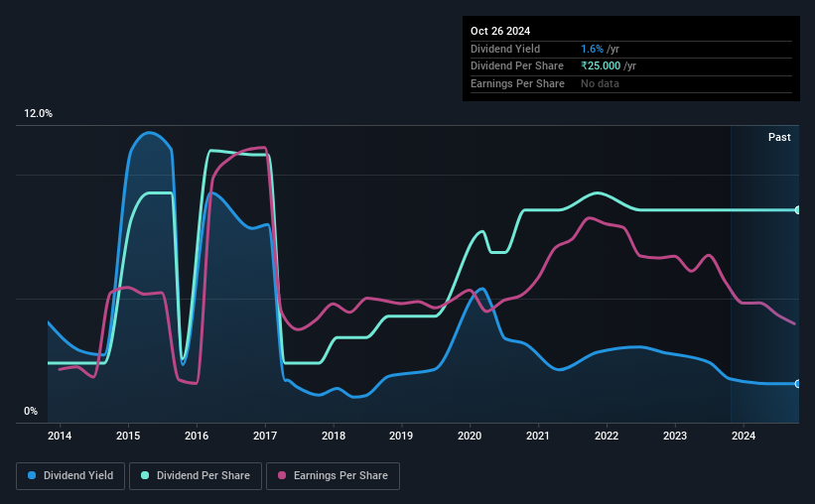Click the teal Dividend Per Share legend dot
This screenshot has height=504, width=815.
point(145,475)
